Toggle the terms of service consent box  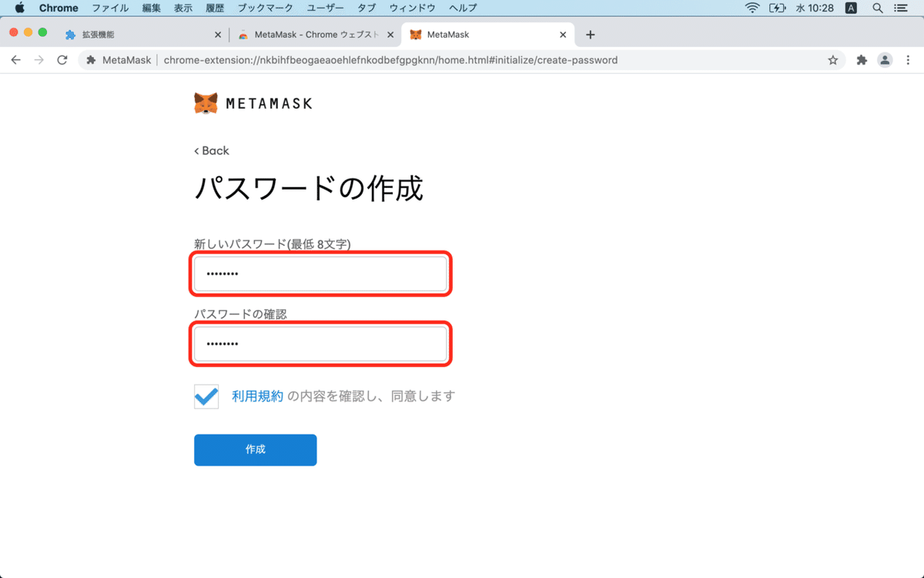point(206,395)
